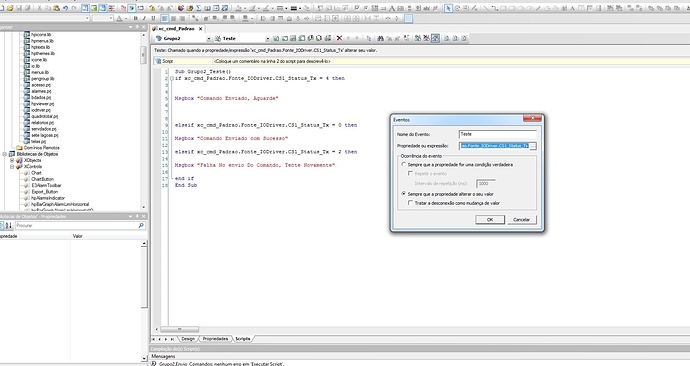Select the ellipse drawing tool

521,8
